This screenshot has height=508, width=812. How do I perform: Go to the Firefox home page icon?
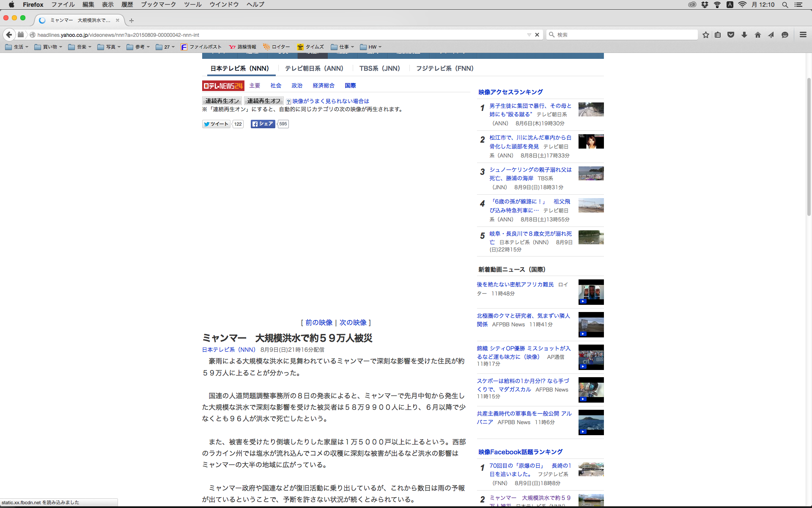click(x=758, y=35)
